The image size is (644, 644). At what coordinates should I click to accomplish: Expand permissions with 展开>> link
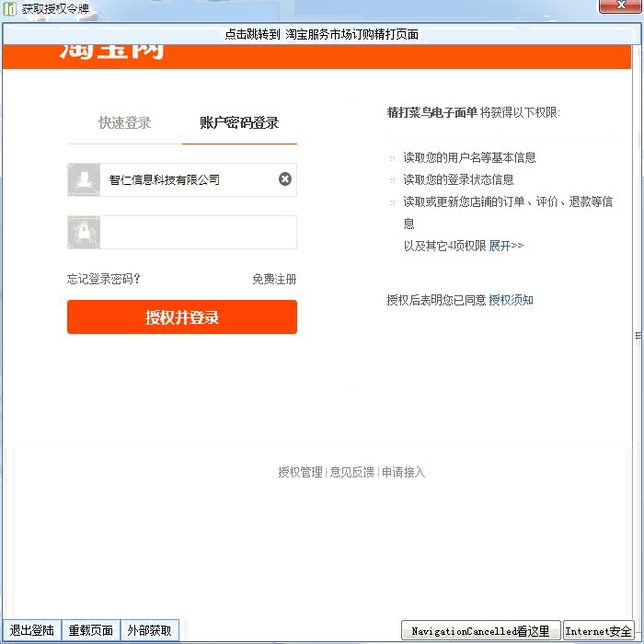click(x=506, y=246)
